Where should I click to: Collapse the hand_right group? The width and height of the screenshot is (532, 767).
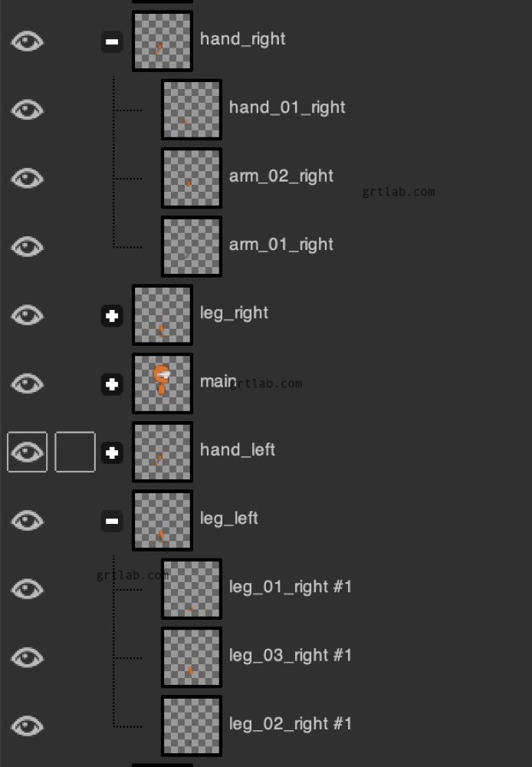pos(112,41)
